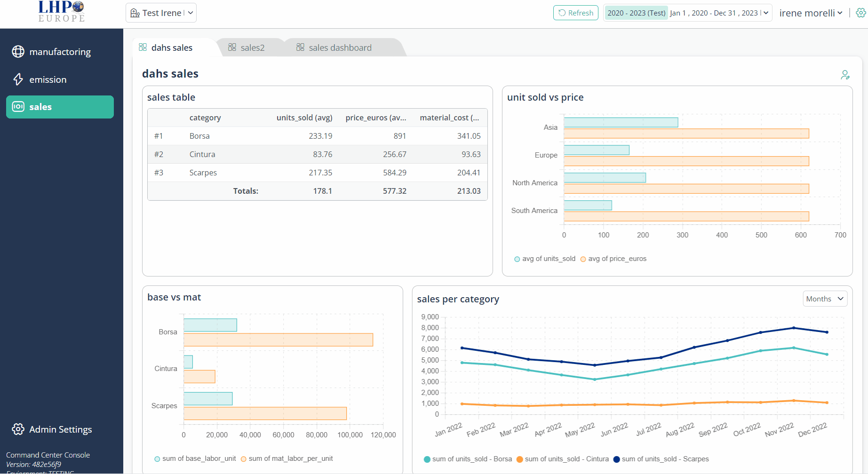Click the LHP Europe logo
The width and height of the screenshot is (868, 474).
click(x=62, y=12)
